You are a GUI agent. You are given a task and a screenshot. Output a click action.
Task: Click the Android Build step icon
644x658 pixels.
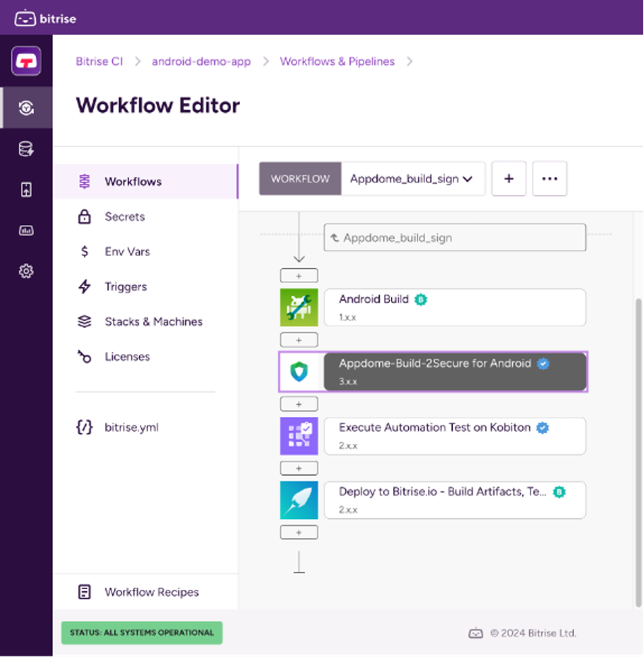[x=299, y=307]
